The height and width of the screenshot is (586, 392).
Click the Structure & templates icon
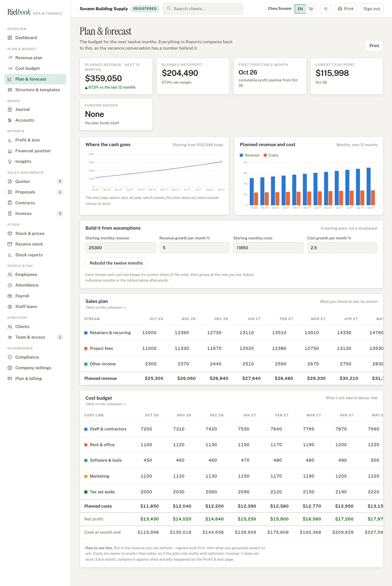click(x=10, y=90)
